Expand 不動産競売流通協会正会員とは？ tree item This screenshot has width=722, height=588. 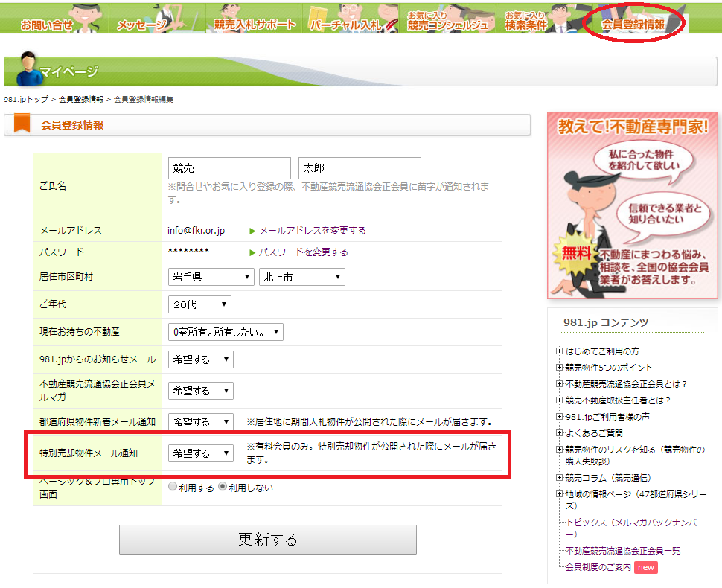click(560, 384)
